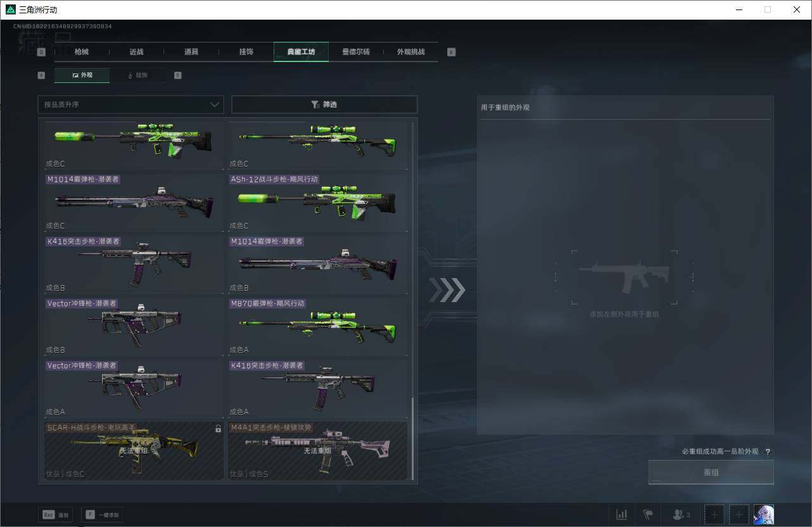Select the 典藏工坊 tab
Viewport: 812px width, 527px height.
[x=301, y=52]
